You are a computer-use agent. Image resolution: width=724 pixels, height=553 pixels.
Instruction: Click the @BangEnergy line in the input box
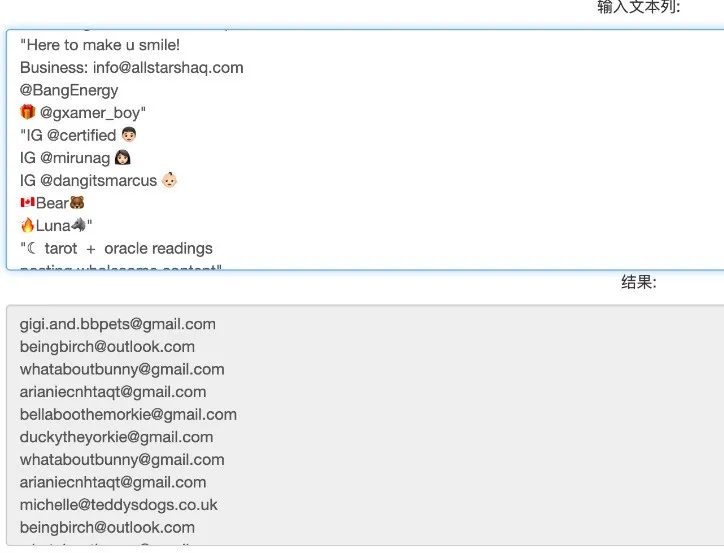(x=69, y=90)
